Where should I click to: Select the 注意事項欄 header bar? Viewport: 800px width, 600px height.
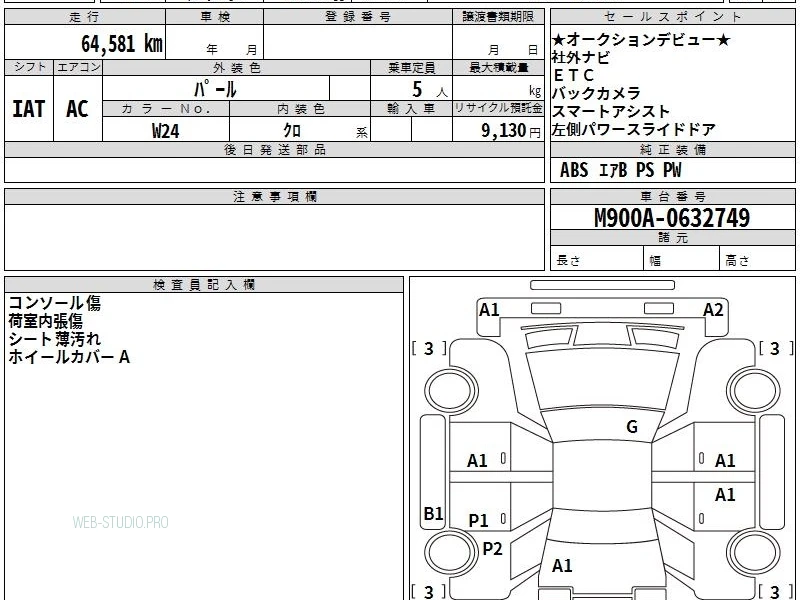[x=274, y=196]
